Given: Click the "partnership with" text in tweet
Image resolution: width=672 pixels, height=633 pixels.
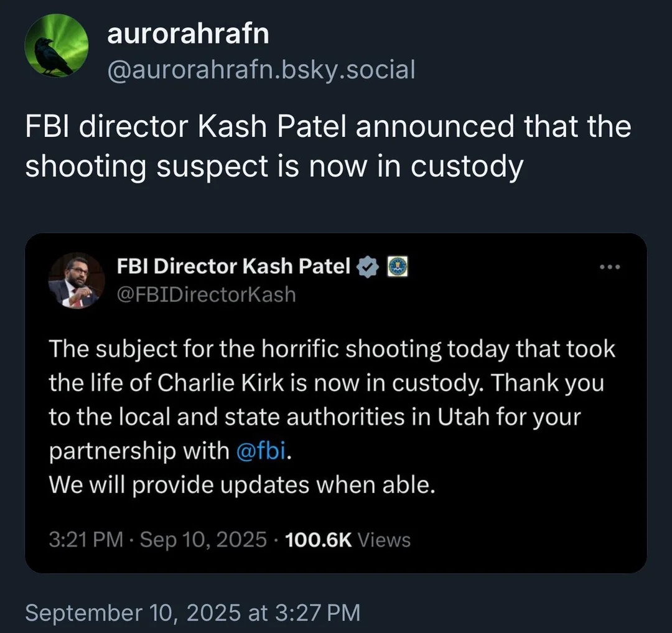Looking at the screenshot, I should [x=139, y=451].
